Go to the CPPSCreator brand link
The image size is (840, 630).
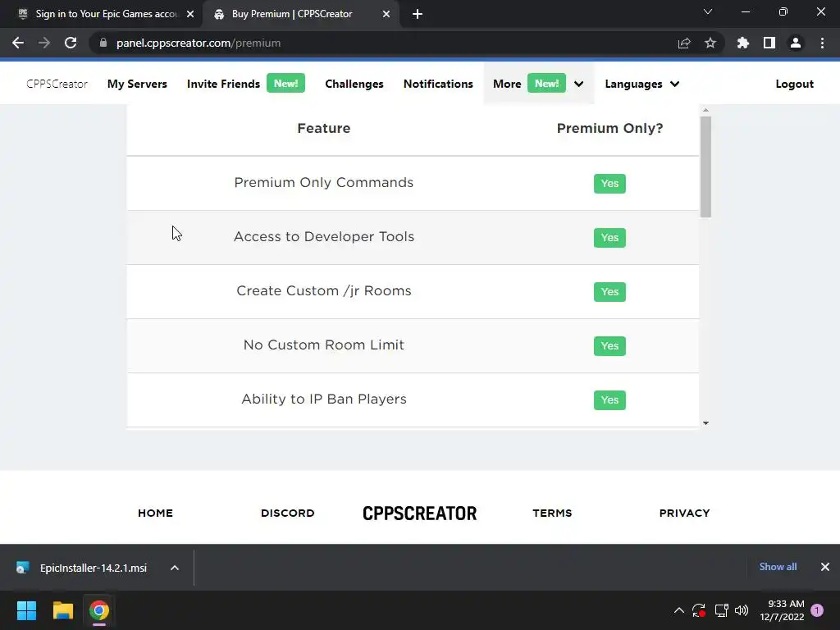pos(57,84)
